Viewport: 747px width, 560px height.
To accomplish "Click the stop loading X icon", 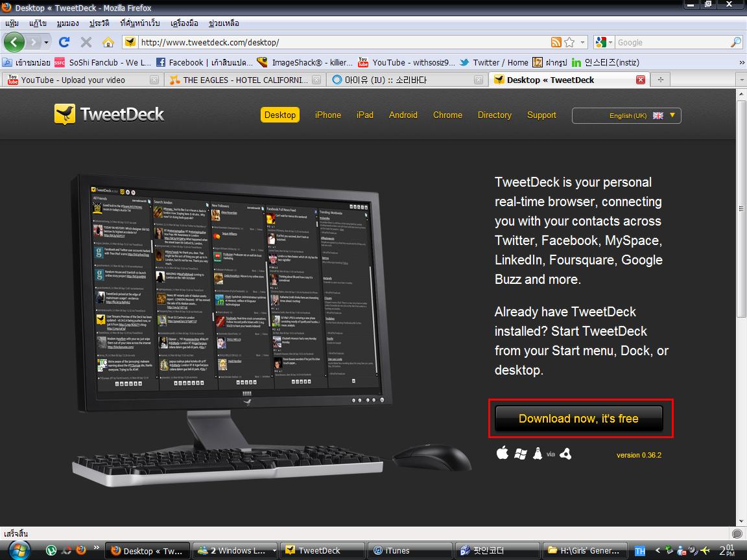I will pos(86,42).
